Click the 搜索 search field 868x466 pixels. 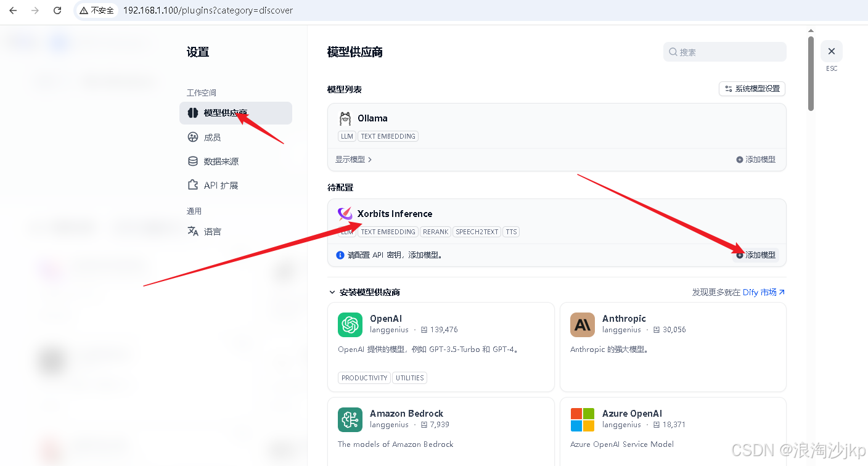click(725, 52)
